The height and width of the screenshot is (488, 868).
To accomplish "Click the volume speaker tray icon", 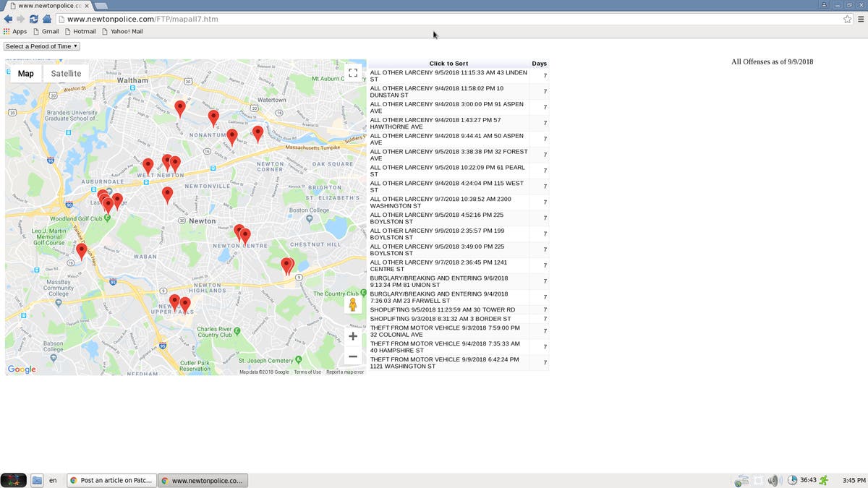I will pos(773,481).
